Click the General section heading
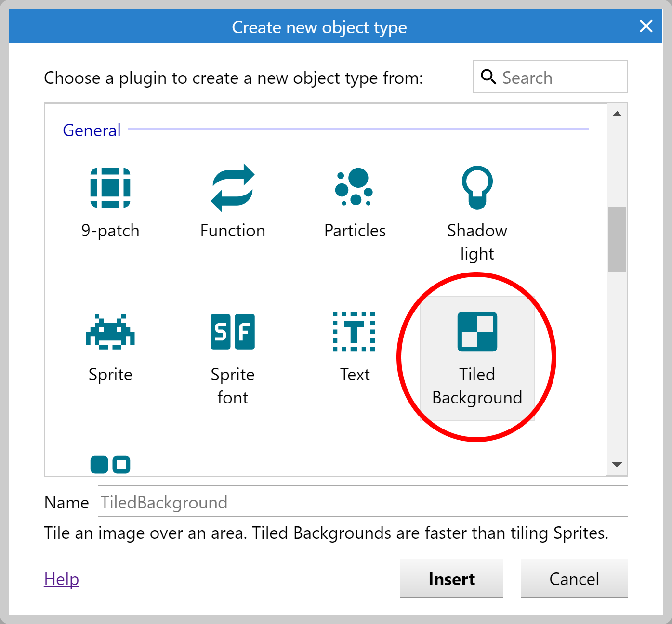Image resolution: width=672 pixels, height=624 pixels. (x=91, y=130)
